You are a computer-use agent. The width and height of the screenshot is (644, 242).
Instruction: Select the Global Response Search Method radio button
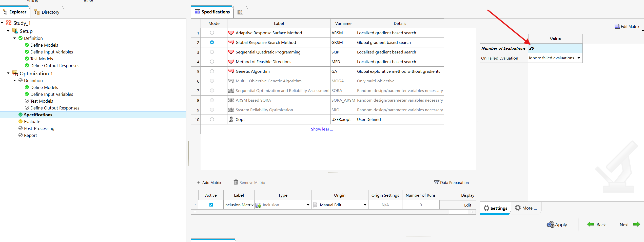click(x=212, y=42)
